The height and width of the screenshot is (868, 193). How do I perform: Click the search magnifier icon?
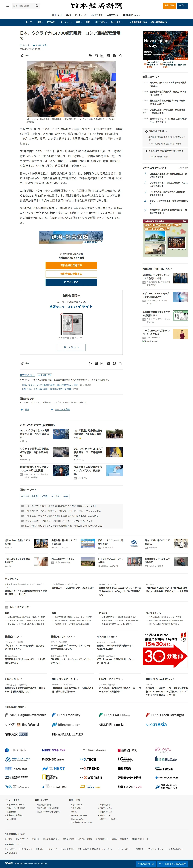click(37, 6)
